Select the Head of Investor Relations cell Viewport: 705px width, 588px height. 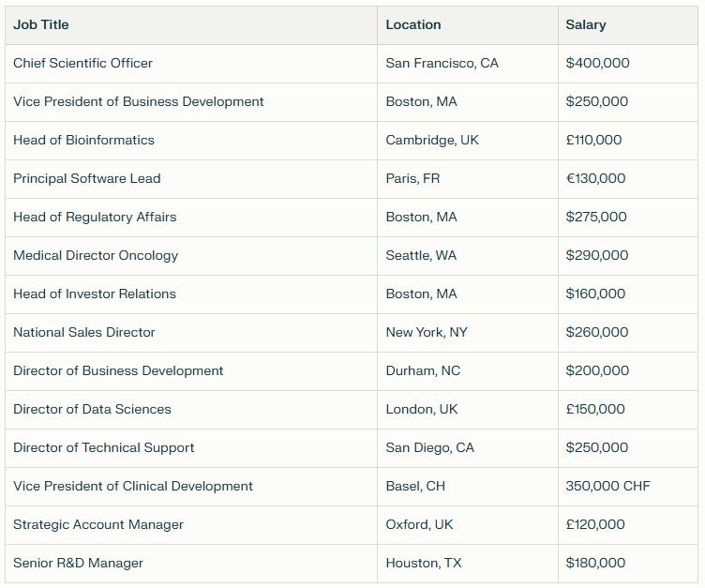(95, 294)
